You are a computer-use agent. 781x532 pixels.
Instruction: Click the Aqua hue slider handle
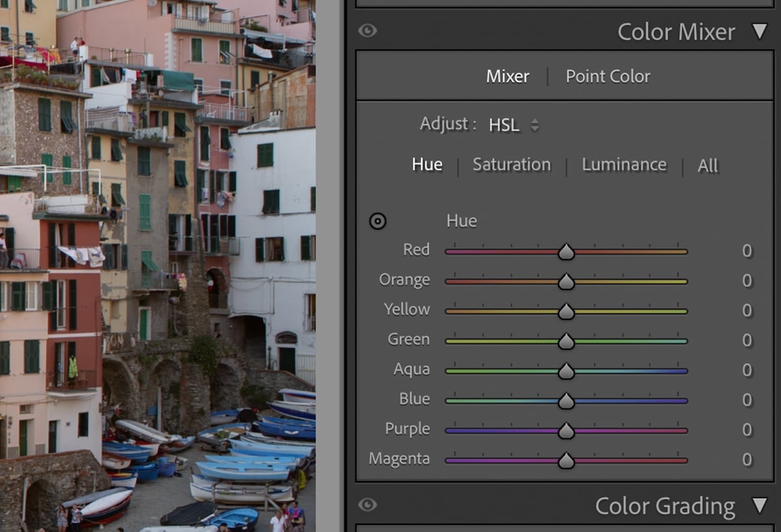566,369
